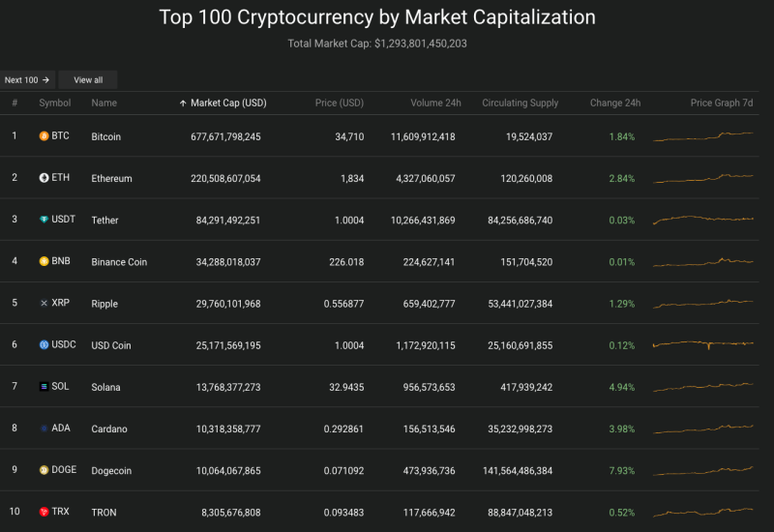
Task: Select Bitcoin price 34,710
Action: click(349, 136)
